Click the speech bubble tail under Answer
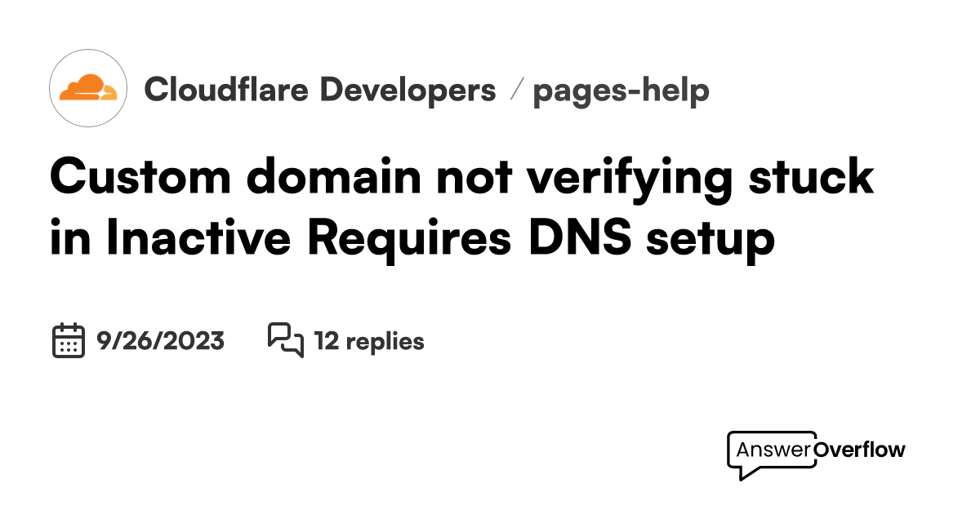The height and width of the screenshot is (514, 980). tap(743, 473)
